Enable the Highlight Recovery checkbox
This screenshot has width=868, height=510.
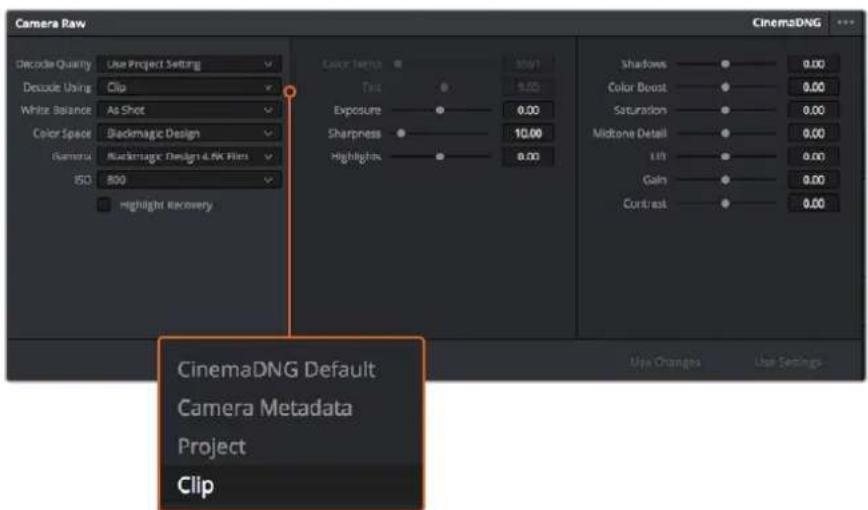104,205
